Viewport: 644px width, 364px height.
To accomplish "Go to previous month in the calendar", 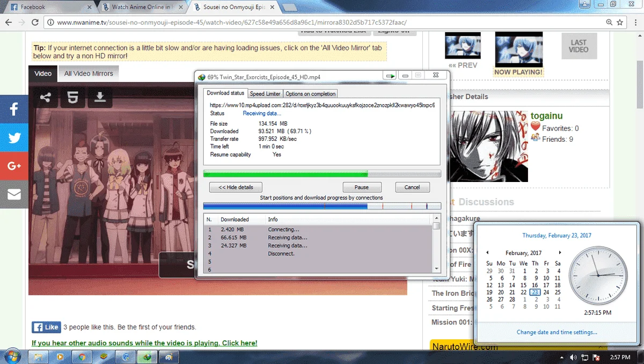I will tap(488, 253).
